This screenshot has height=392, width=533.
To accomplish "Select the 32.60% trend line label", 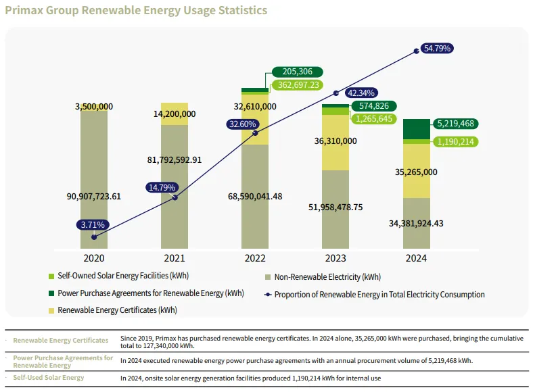I will (x=243, y=124).
